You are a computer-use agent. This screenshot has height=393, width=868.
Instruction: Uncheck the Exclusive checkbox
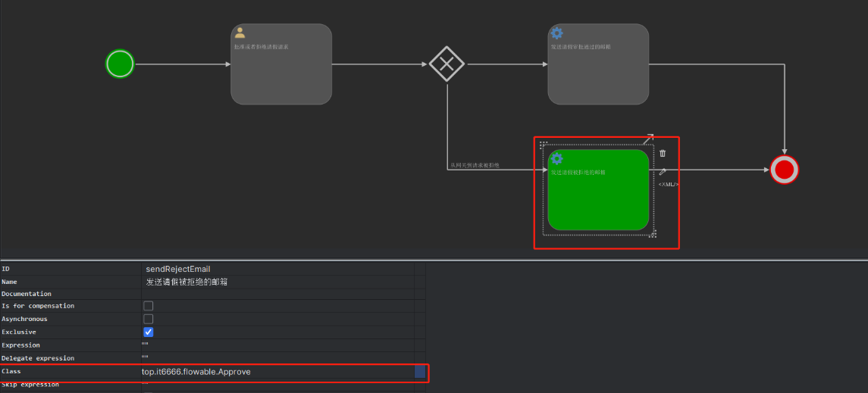[x=149, y=332]
